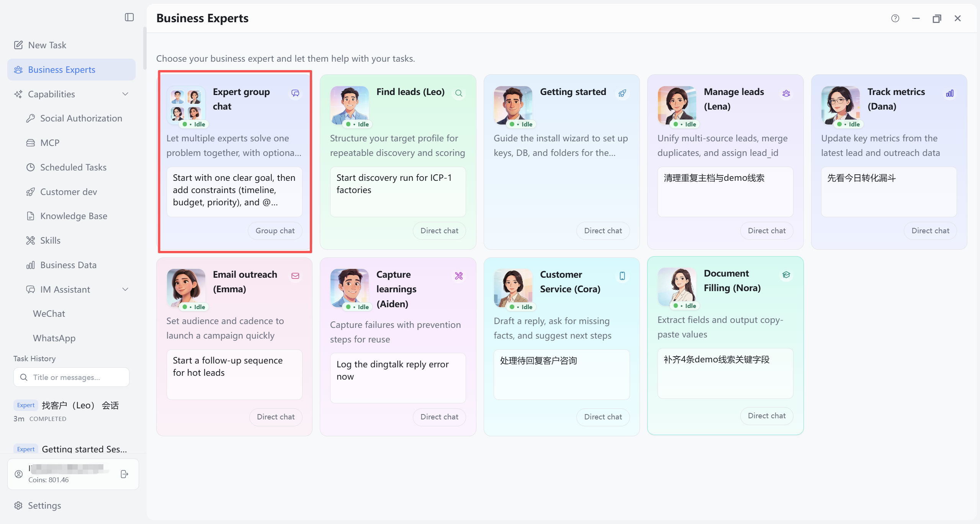This screenshot has width=980, height=524.
Task: Click the chat bubble icon on Expert group chat
Action: coord(295,93)
